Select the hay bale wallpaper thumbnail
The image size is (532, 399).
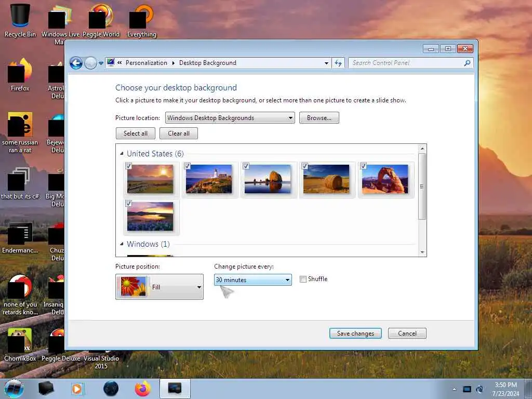coord(326,179)
